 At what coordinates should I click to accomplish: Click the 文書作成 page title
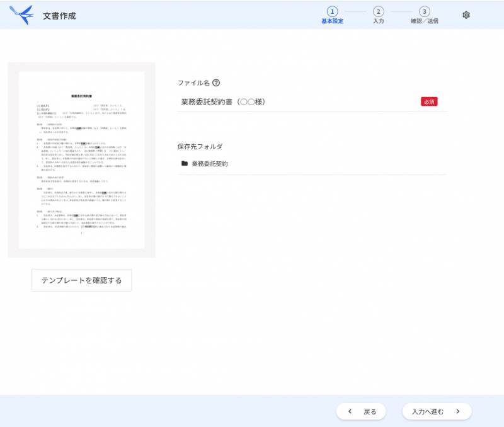(x=59, y=15)
